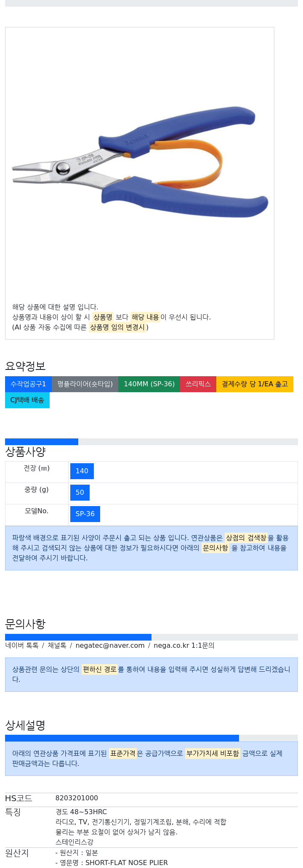The width and height of the screenshot is (303, 868).
Task: Open the 채널톡 inquiry link
Action: point(57,646)
